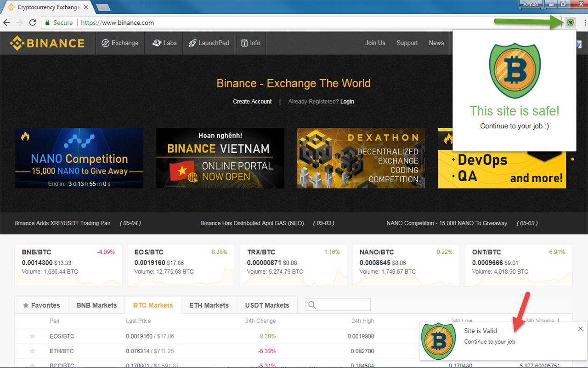Open the ONT/BTC ticker card
The height and width of the screenshot is (368, 588).
(x=519, y=265)
